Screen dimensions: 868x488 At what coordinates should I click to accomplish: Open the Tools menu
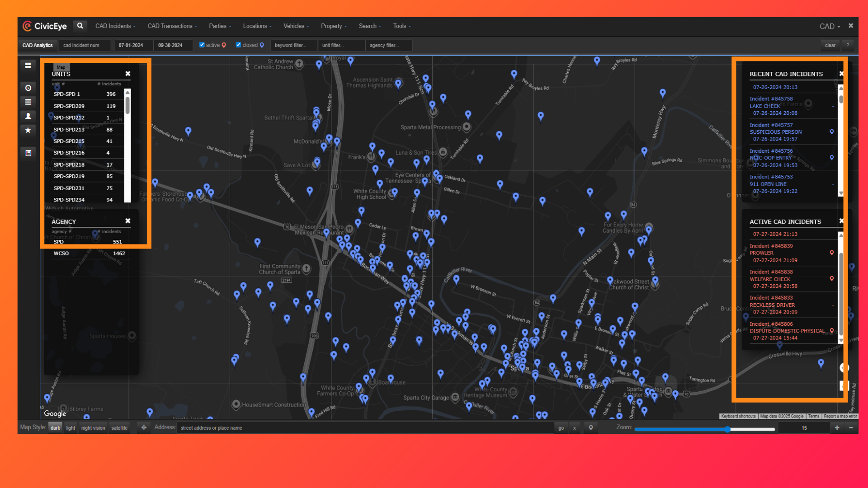point(402,26)
